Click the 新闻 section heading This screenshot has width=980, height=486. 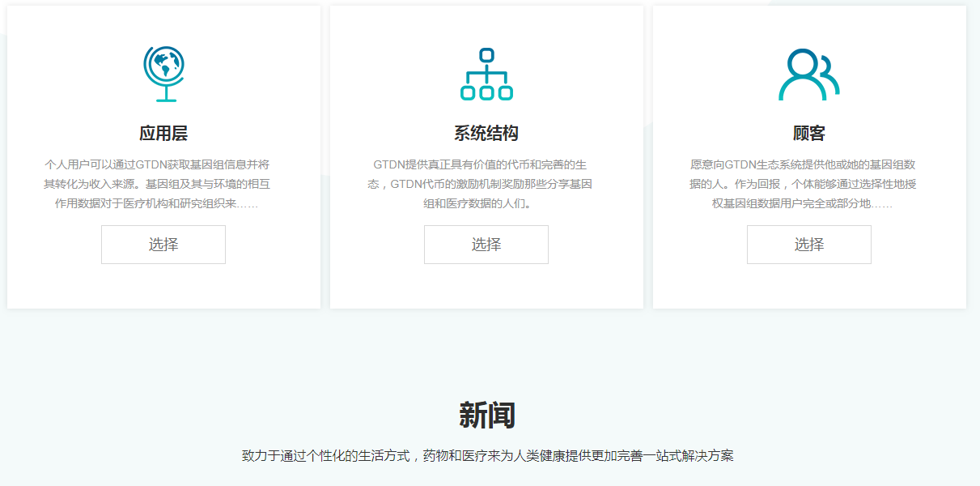487,416
